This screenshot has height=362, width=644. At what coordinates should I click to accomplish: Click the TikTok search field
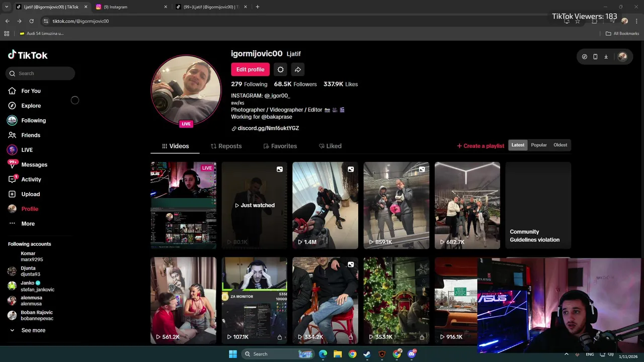point(41,73)
